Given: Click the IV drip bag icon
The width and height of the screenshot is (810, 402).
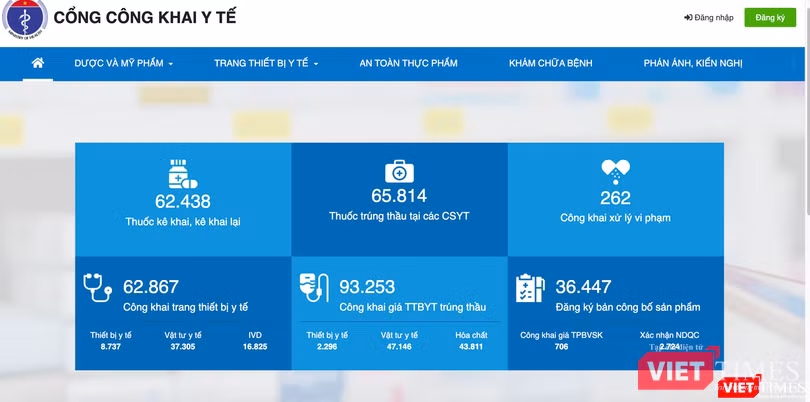Looking at the screenshot, I should pos(314,288).
